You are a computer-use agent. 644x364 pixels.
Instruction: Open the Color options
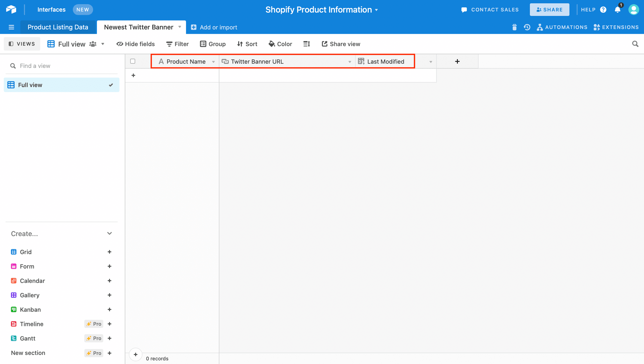(280, 44)
